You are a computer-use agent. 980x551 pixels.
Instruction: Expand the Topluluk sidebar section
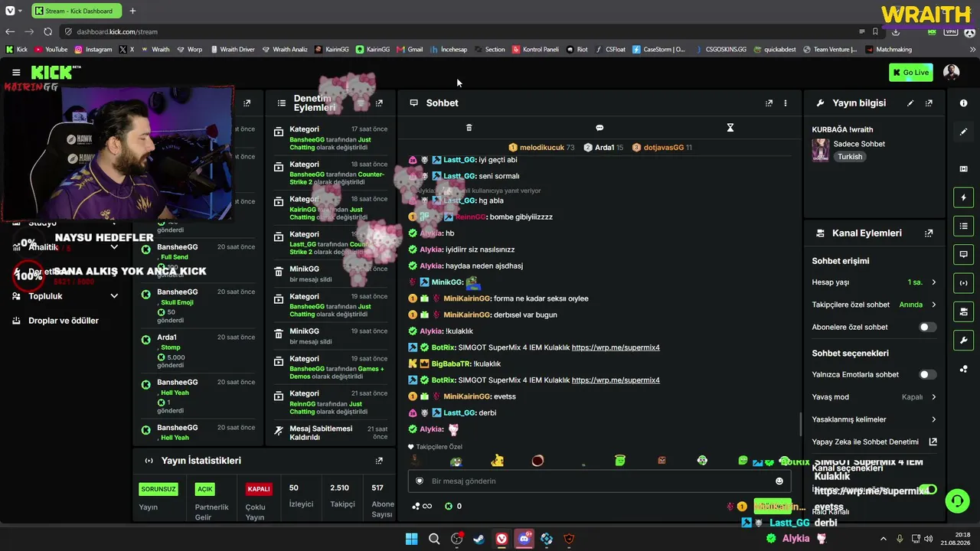pyautogui.click(x=114, y=296)
